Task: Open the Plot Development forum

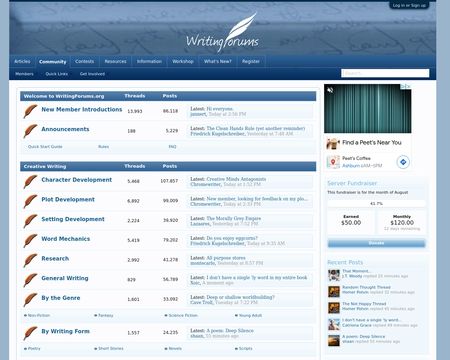Action: tap(68, 199)
